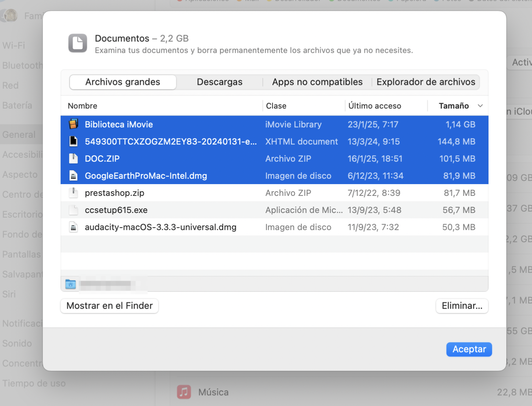Viewport: 532px width, 406px height.
Task: Click the Música app icon at the bottom
Action: 184,392
